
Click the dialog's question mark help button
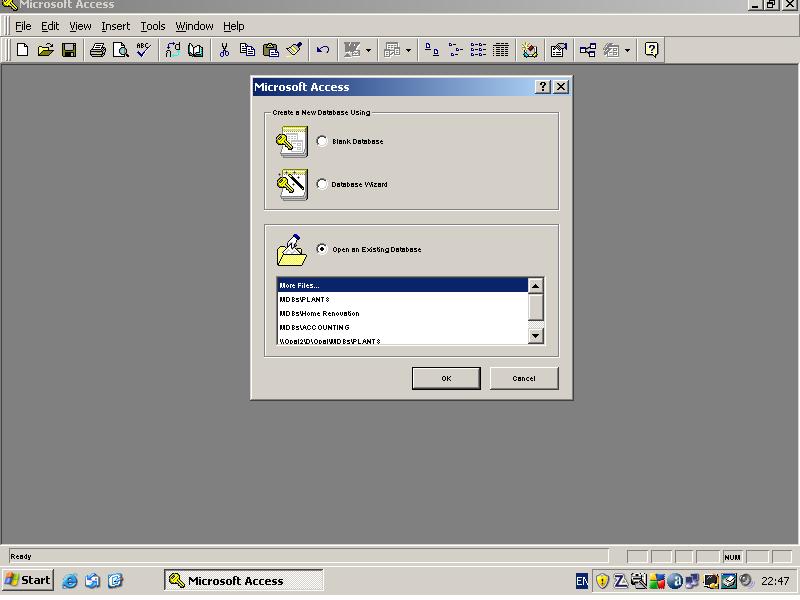pyautogui.click(x=543, y=87)
